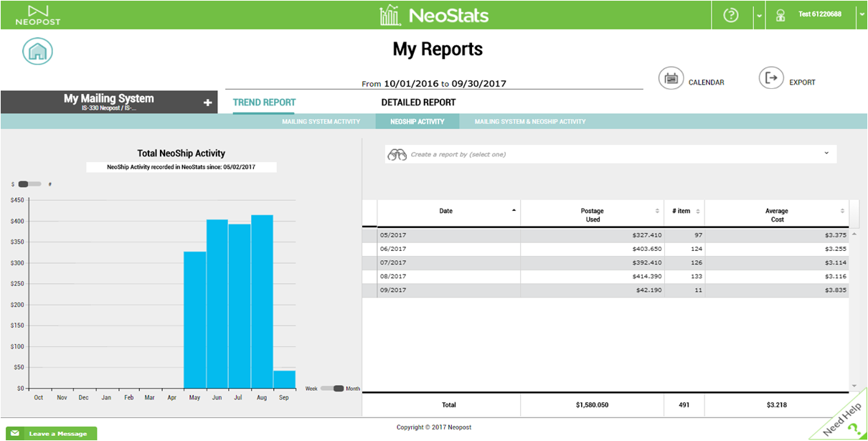The width and height of the screenshot is (868, 441).
Task: Click the user account icon
Action: (x=780, y=15)
